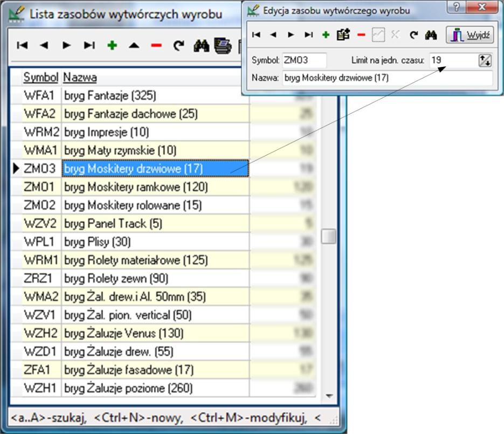Click the help question mark in dialog title bar
This screenshot has height=434, width=504.
(457, 6)
